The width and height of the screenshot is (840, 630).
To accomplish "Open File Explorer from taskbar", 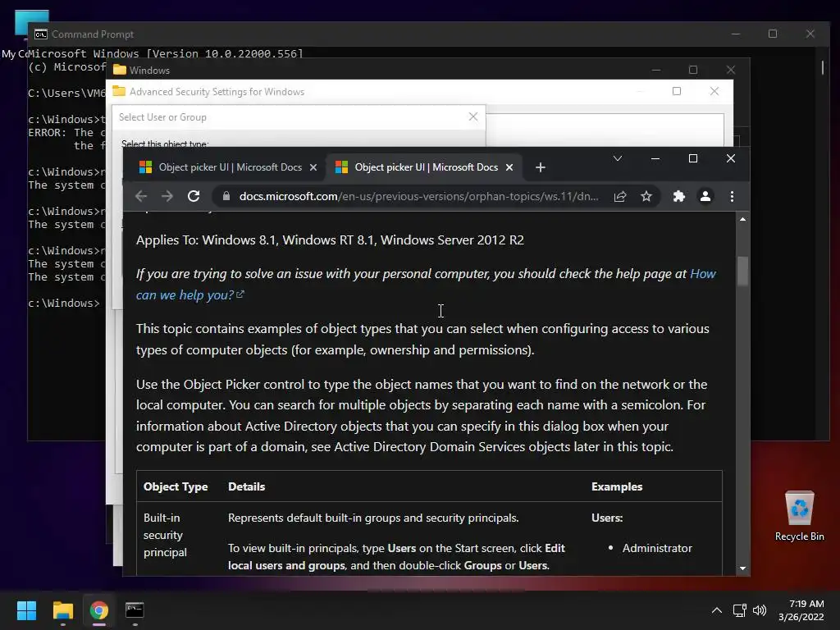I will 62,610.
